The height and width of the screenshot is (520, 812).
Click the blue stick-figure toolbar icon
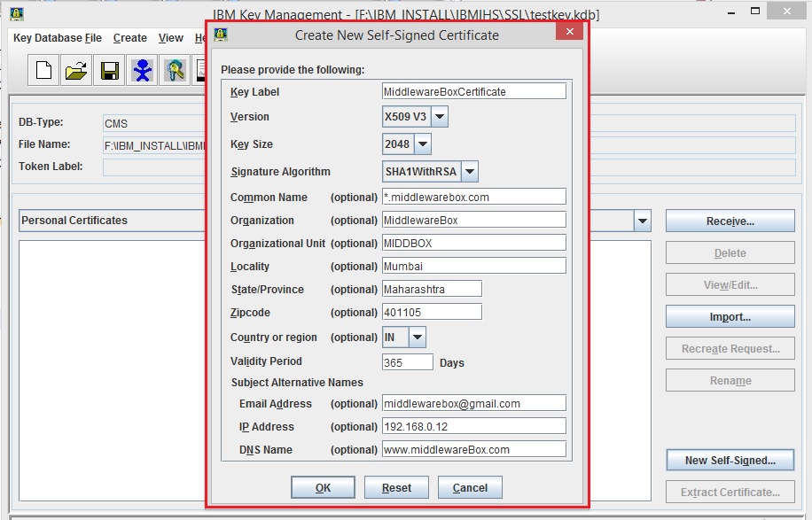point(143,70)
